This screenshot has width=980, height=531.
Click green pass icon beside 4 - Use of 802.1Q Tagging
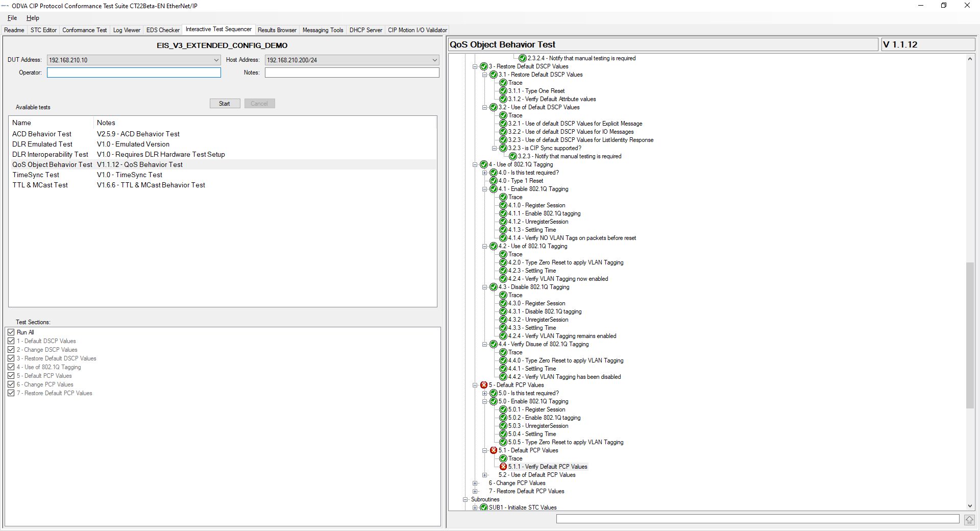pyautogui.click(x=484, y=164)
